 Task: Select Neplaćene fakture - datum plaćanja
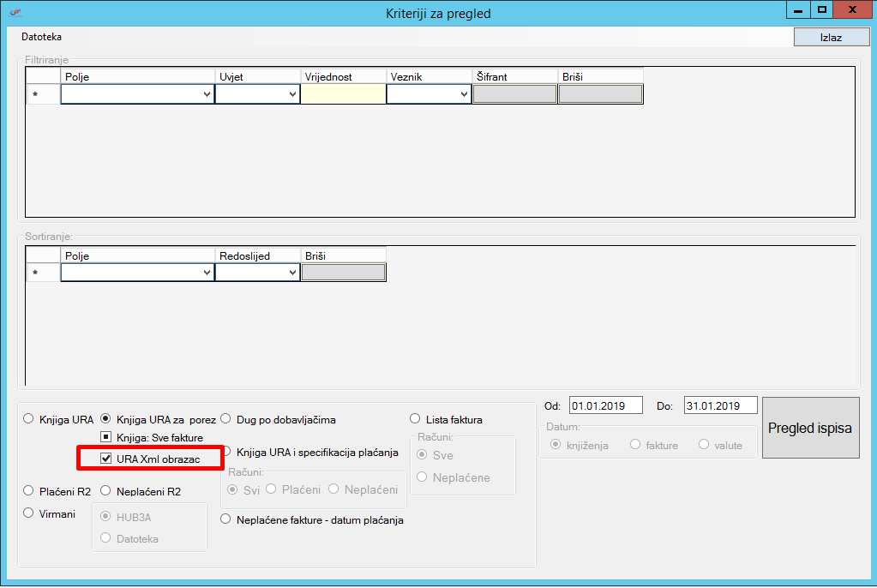click(x=226, y=519)
